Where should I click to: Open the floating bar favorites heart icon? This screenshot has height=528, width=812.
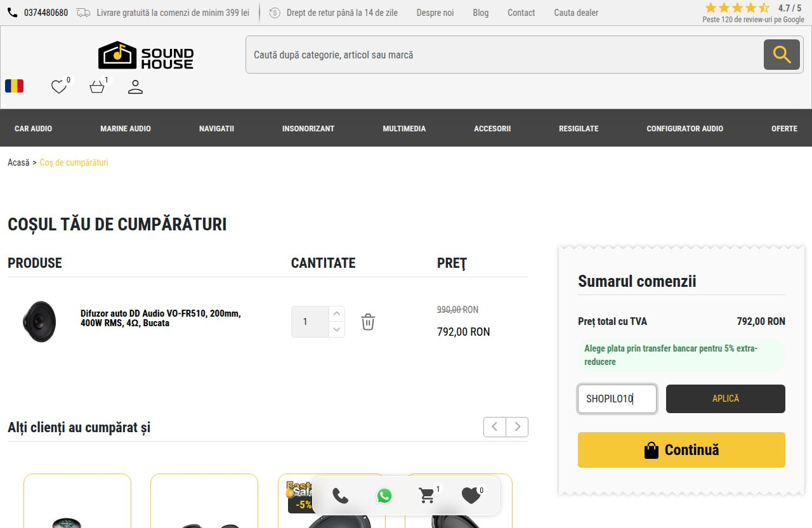coord(471,496)
